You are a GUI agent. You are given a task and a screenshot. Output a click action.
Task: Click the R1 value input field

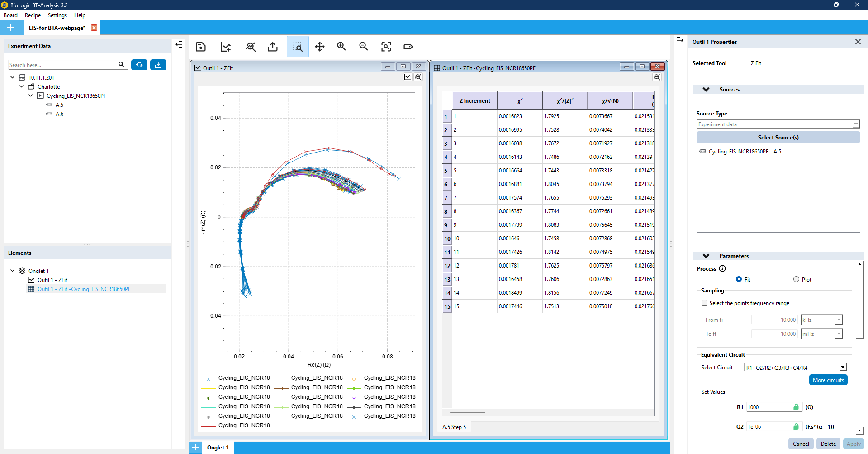tap(768, 407)
